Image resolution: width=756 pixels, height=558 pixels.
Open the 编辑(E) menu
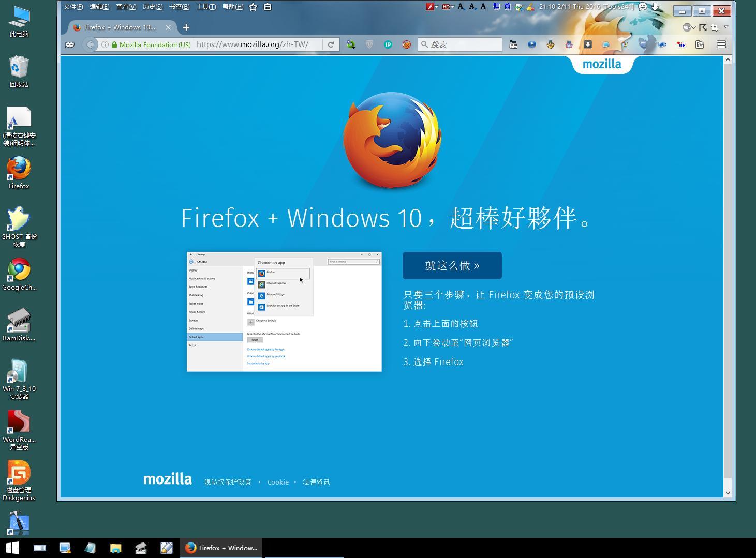(99, 7)
